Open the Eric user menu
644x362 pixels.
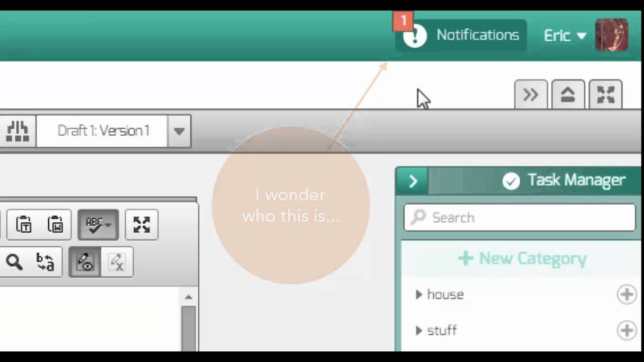pos(565,36)
